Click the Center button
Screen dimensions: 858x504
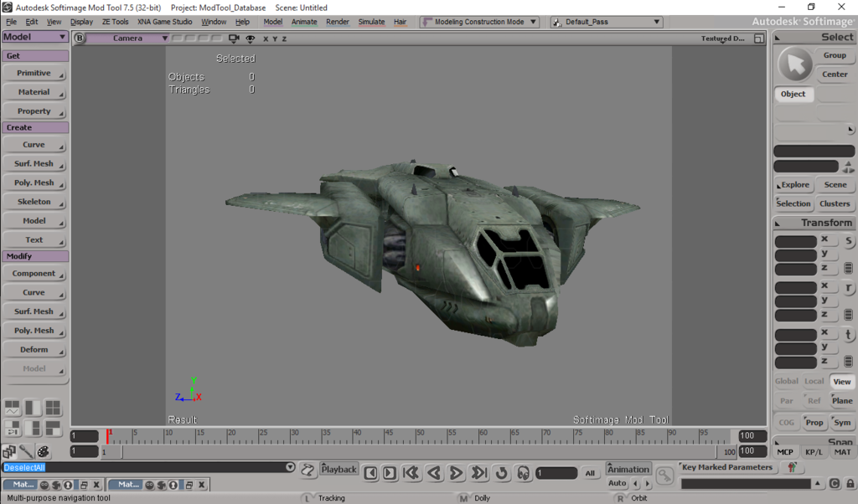835,75
